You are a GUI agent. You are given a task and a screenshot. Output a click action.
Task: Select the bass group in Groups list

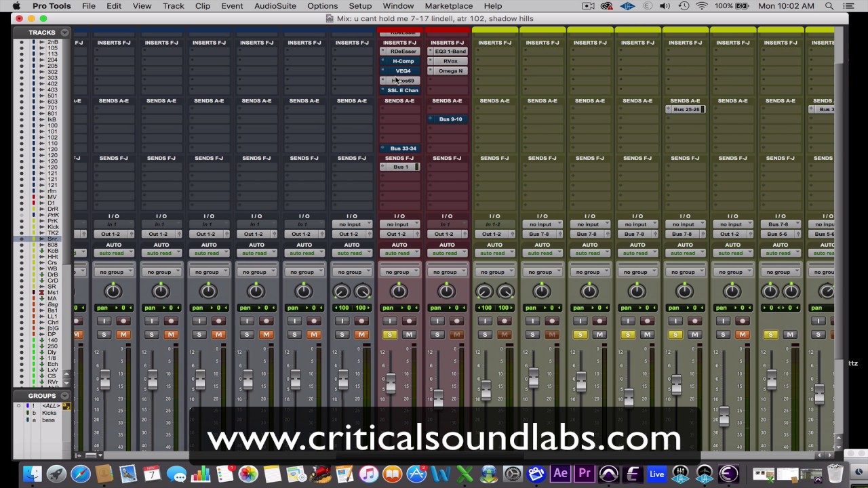tap(49, 420)
